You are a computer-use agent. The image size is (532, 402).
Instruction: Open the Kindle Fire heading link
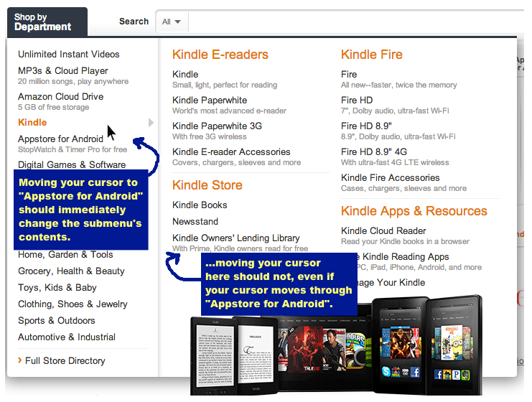point(372,55)
